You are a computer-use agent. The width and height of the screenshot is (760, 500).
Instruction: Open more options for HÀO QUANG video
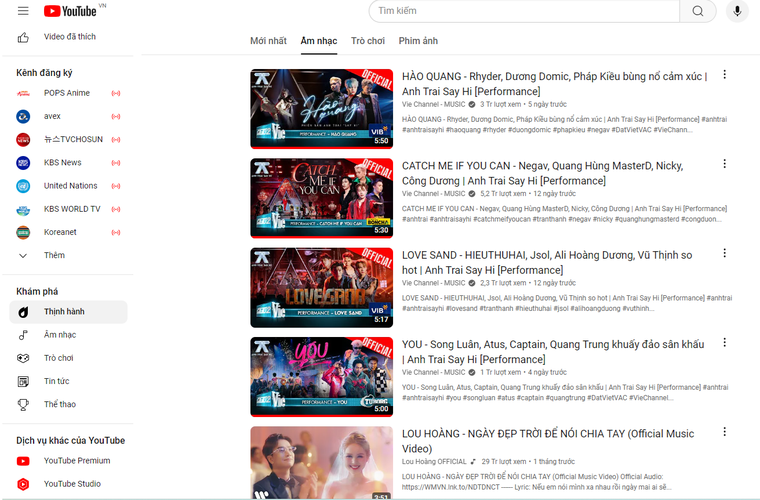tap(724, 74)
